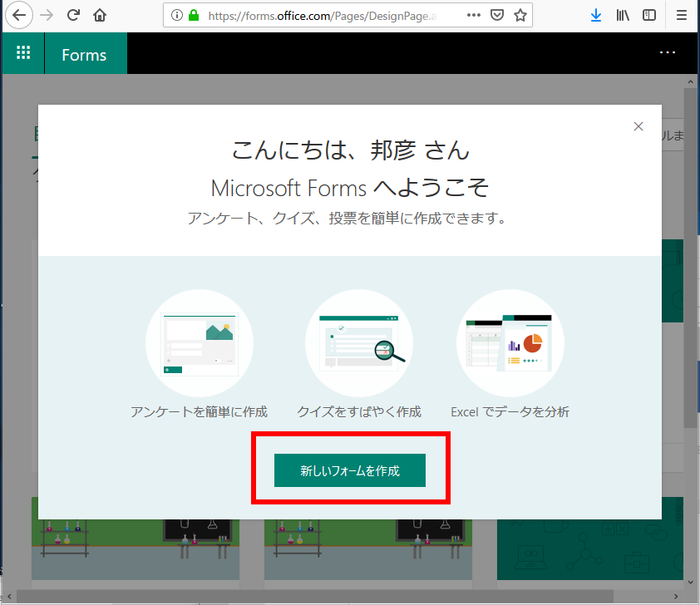This screenshot has height=605, width=700.
Task: Toggle the browser sidebar icon
Action: click(x=649, y=16)
